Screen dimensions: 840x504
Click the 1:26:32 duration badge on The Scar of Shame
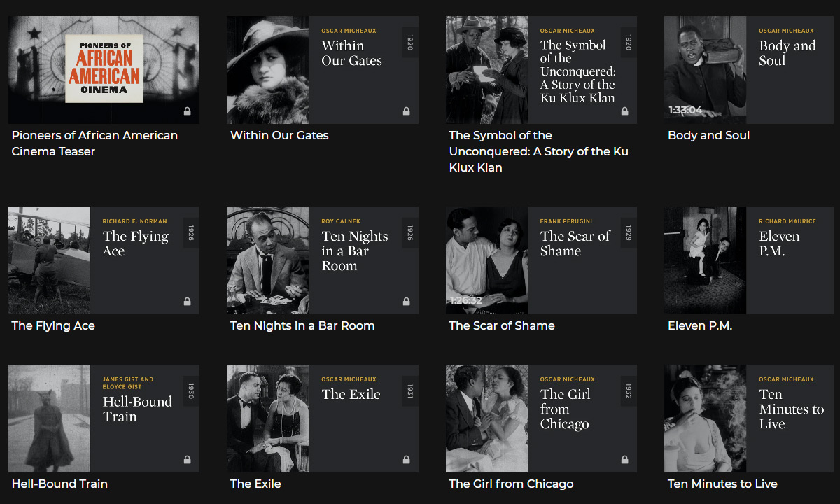(465, 301)
